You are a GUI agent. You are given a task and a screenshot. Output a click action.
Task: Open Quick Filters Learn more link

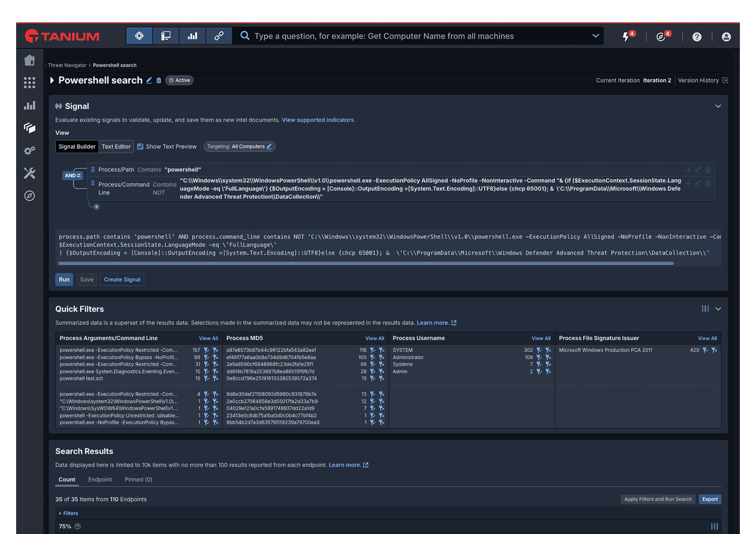pyautogui.click(x=436, y=323)
